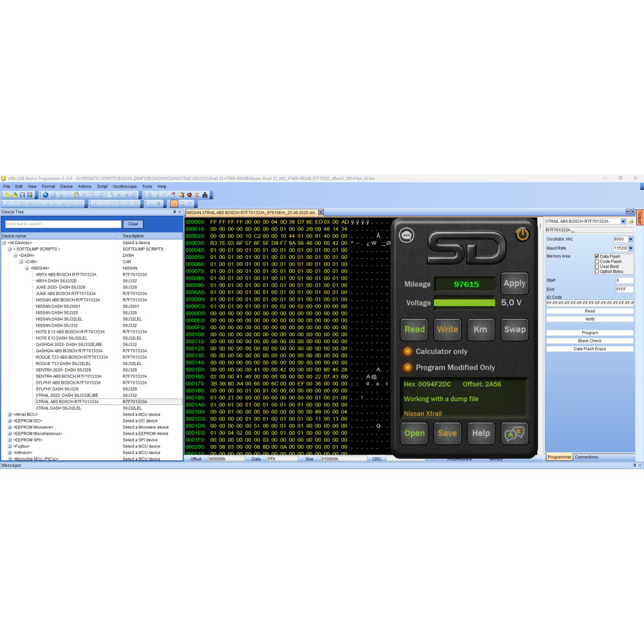Click the Open file folder toolbar icon
The height and width of the screenshot is (644, 644).
coord(14,195)
